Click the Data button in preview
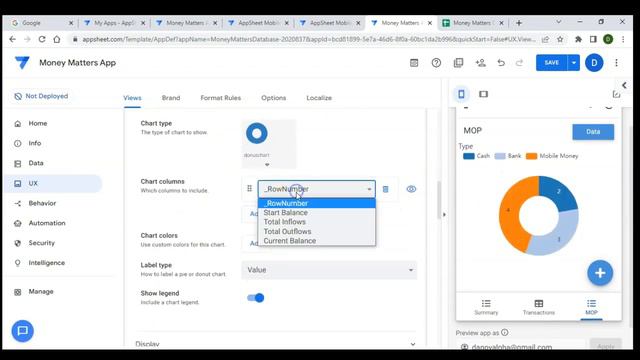The height and width of the screenshot is (360, 640). pos(593,132)
